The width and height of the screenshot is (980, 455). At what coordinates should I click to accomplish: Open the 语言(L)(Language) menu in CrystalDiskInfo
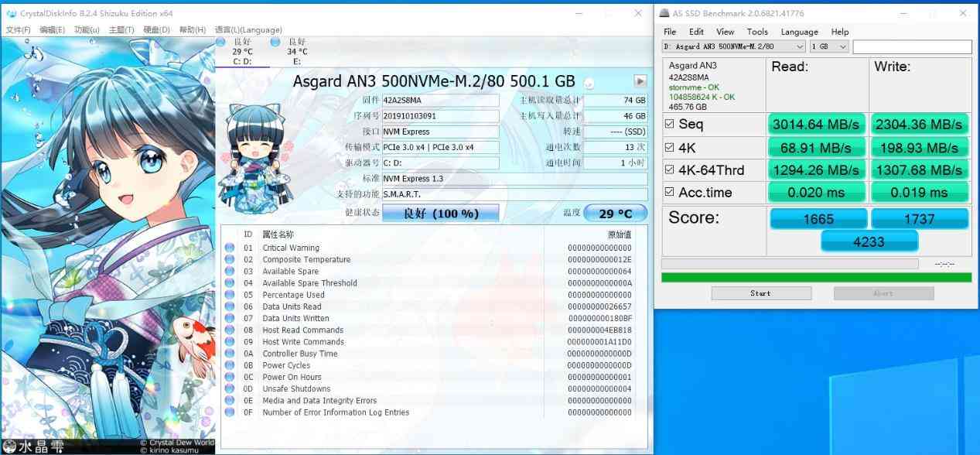(248, 29)
